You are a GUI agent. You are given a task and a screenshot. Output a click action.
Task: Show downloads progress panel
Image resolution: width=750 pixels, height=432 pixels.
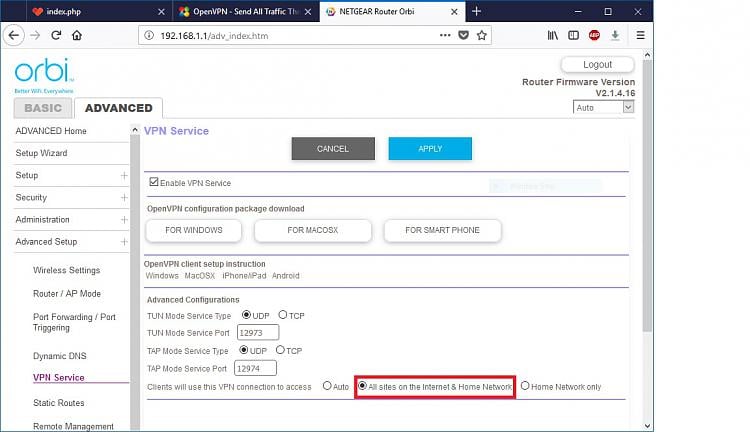click(615, 35)
